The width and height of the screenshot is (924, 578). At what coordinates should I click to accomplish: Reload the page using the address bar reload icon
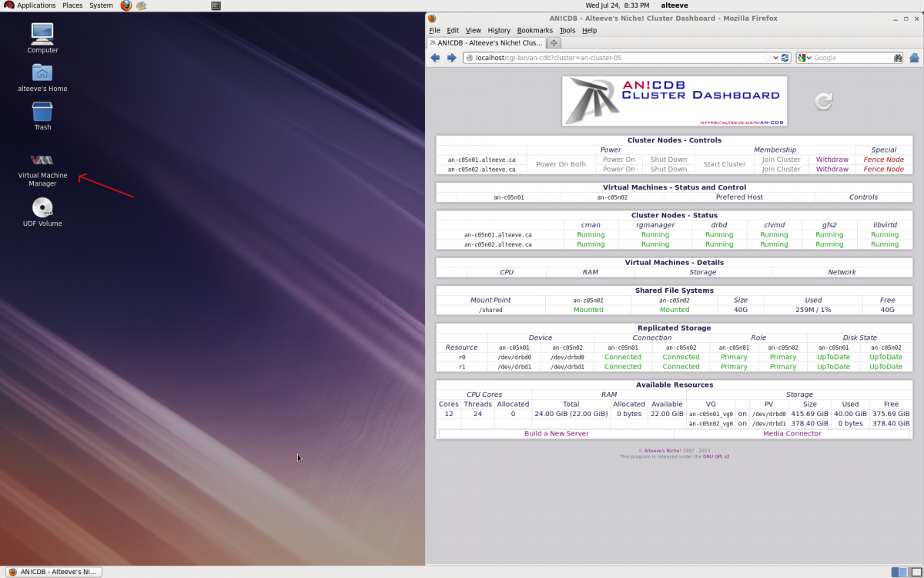coord(785,58)
